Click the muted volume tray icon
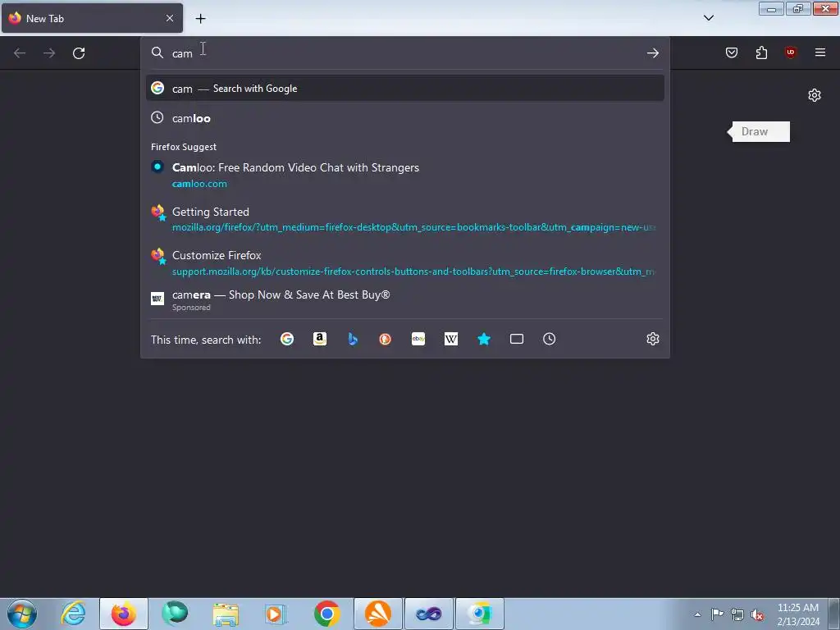Viewport: 840px width, 630px height. coord(757,614)
